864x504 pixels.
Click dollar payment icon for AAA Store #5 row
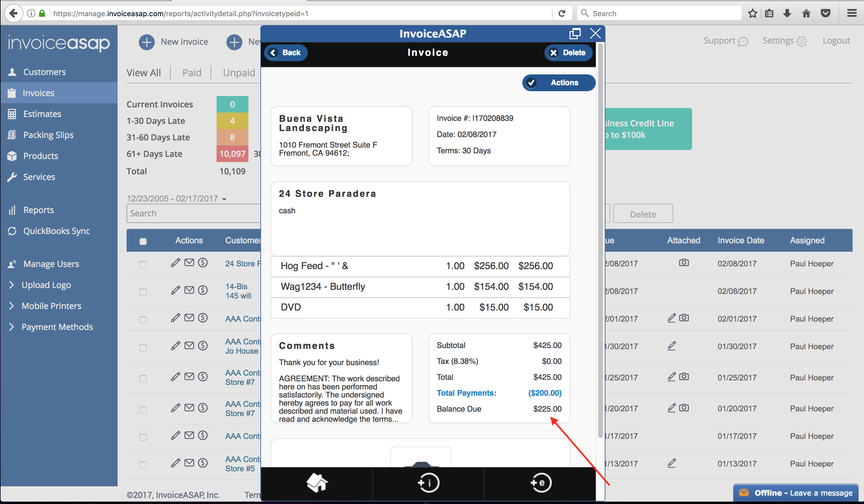pos(203,463)
